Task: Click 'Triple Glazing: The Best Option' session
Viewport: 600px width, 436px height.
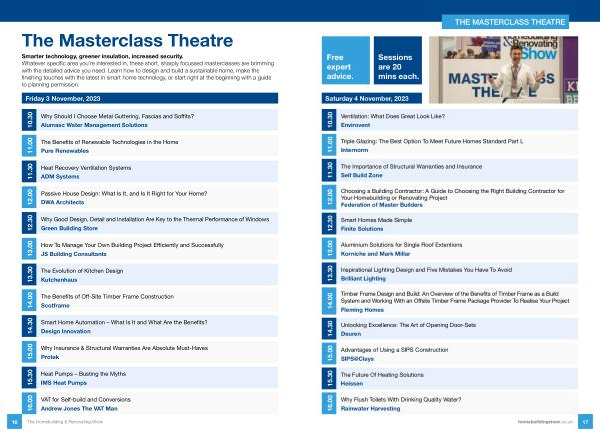Action: (x=432, y=141)
